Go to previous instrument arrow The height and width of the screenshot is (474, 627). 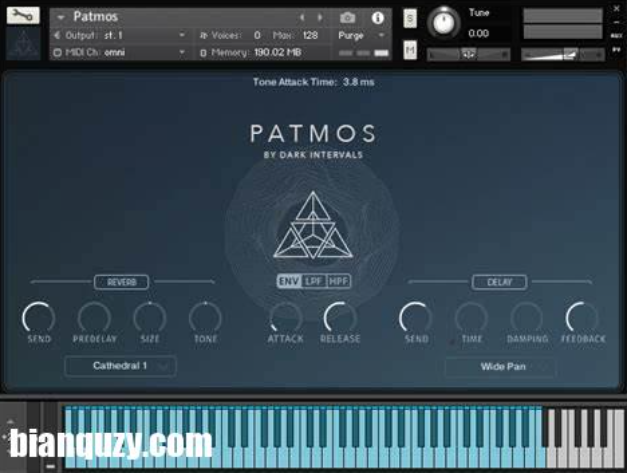(302, 17)
